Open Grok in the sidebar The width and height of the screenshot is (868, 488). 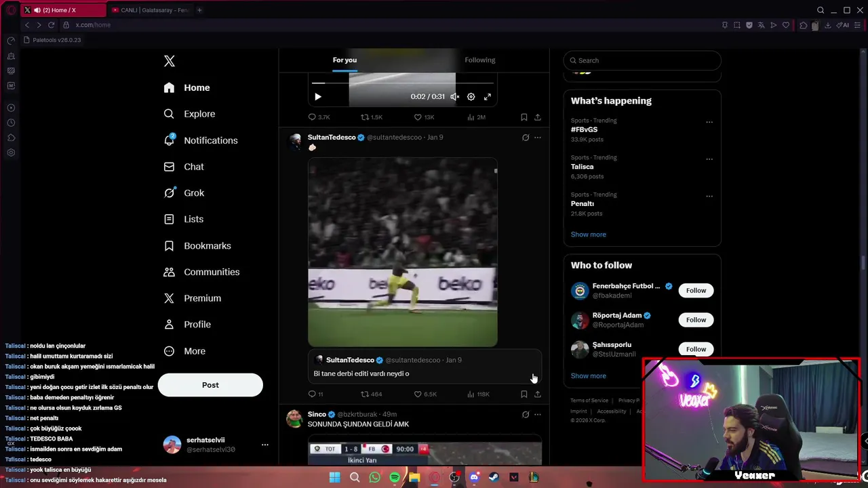(184, 193)
